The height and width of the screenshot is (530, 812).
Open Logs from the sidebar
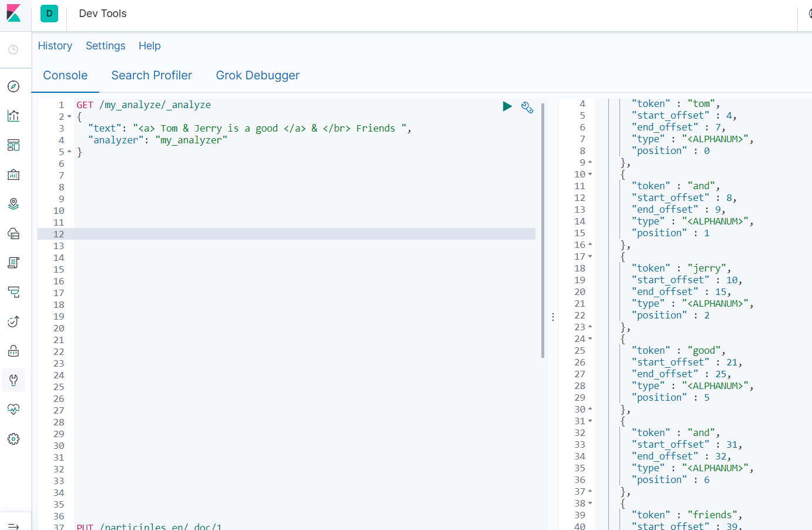[14, 263]
